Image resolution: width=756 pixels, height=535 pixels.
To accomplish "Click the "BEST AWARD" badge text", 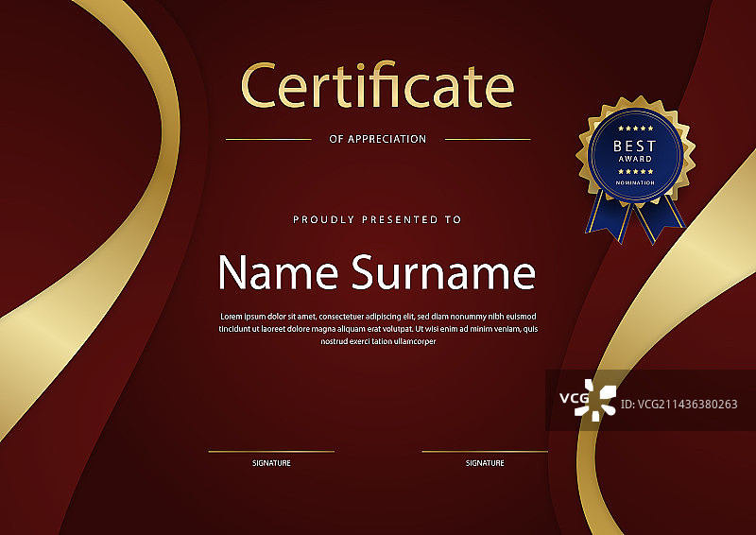I will point(635,150).
